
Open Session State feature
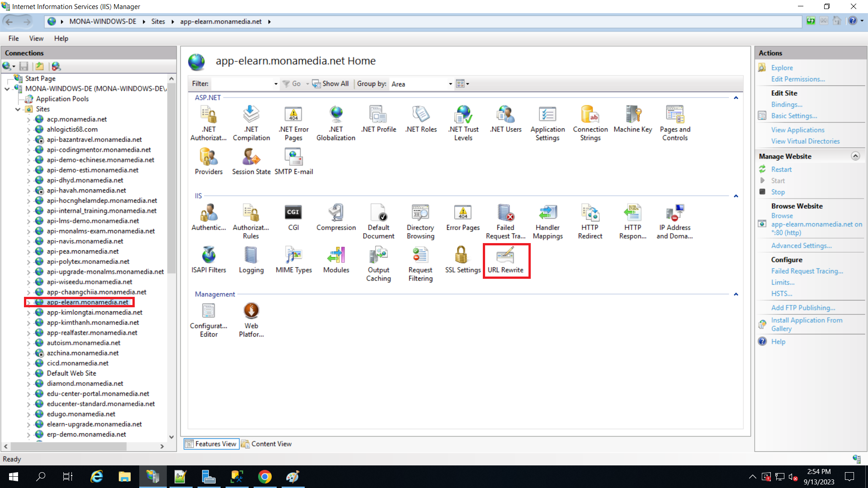(x=251, y=162)
